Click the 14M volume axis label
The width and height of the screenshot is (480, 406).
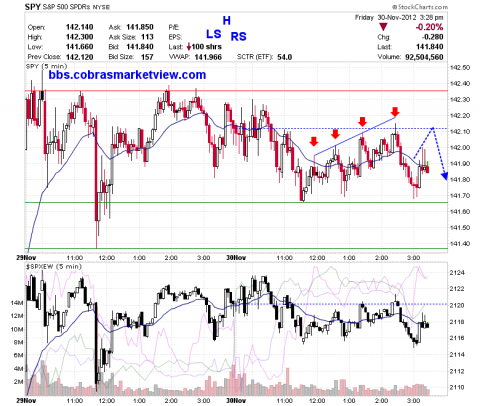[x=17, y=303]
